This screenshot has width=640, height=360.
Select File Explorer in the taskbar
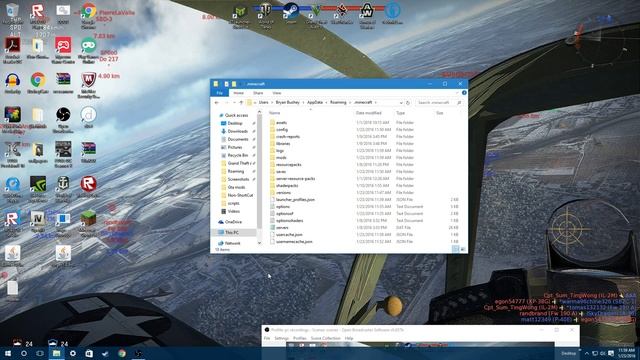(56, 353)
